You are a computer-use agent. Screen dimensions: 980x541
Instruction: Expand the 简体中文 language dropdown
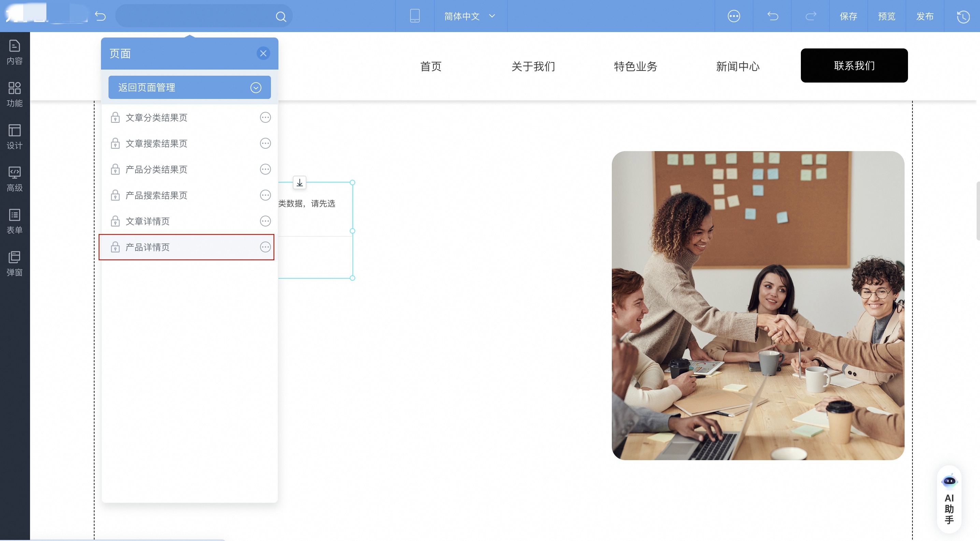470,16
